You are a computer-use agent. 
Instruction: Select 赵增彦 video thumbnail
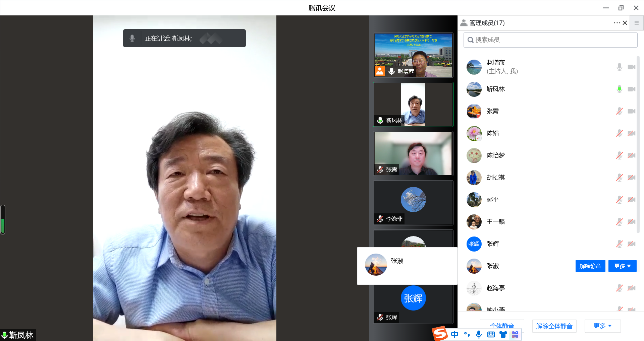coord(413,55)
